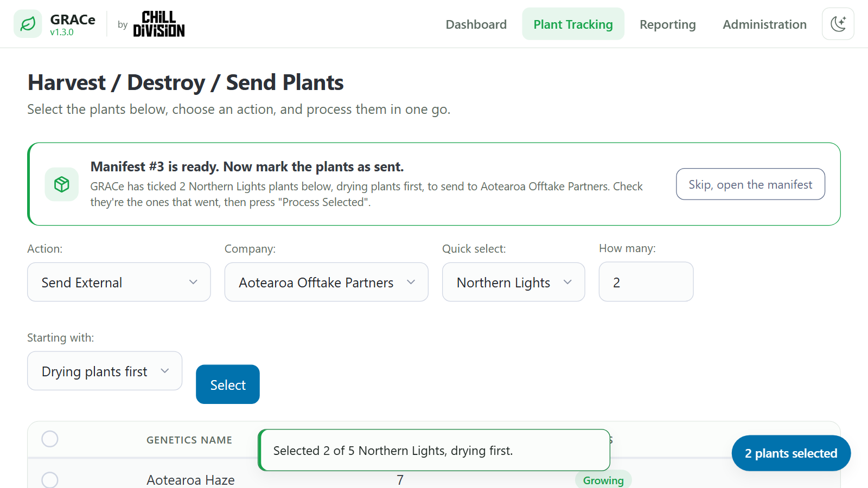This screenshot has height=488, width=868.
Task: Click the GRACe version v1.3.0 text
Action: pos(62,33)
